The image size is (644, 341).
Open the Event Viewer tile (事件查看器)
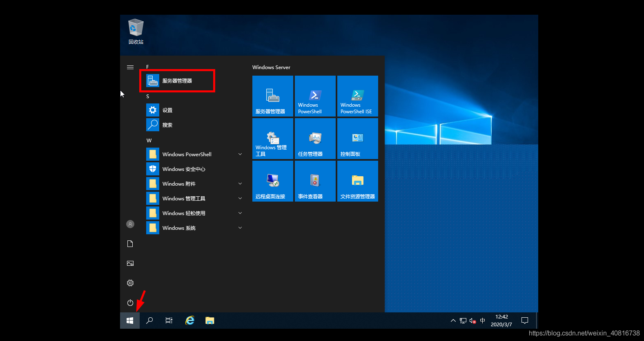click(315, 181)
